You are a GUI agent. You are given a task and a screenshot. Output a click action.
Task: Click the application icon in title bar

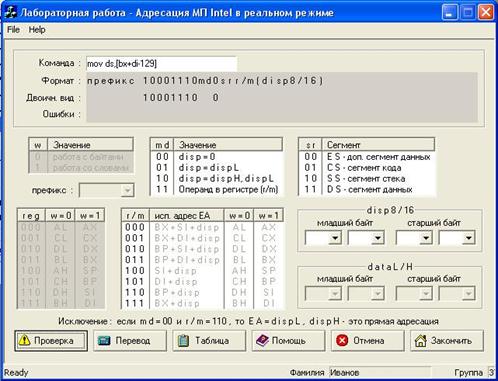tap(11, 12)
